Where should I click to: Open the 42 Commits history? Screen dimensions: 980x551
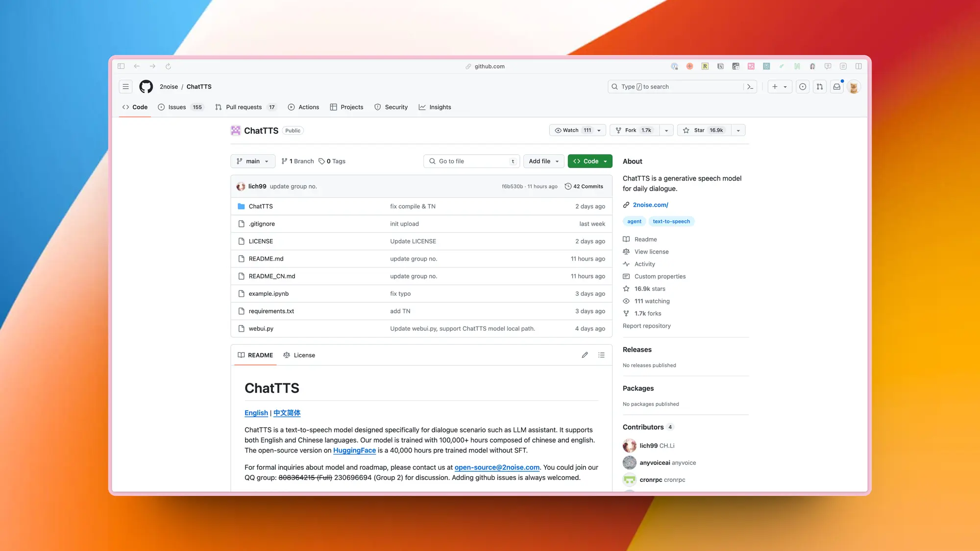coord(584,186)
